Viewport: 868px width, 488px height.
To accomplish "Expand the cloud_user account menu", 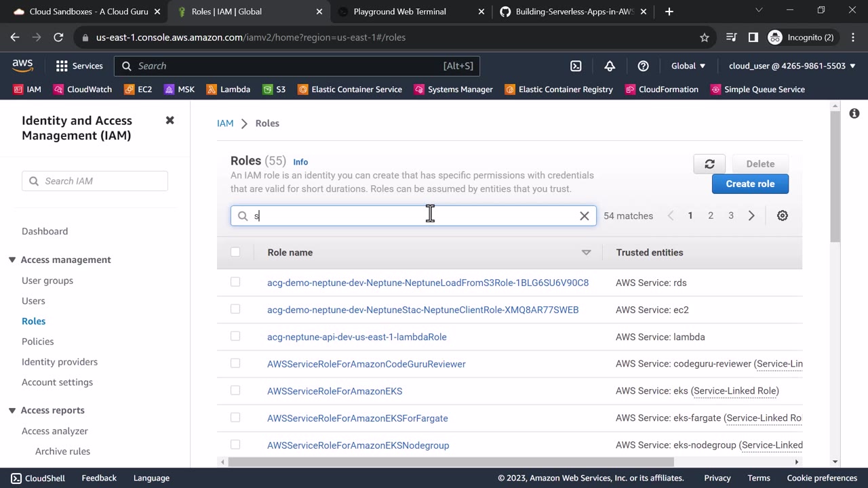I will point(792,66).
